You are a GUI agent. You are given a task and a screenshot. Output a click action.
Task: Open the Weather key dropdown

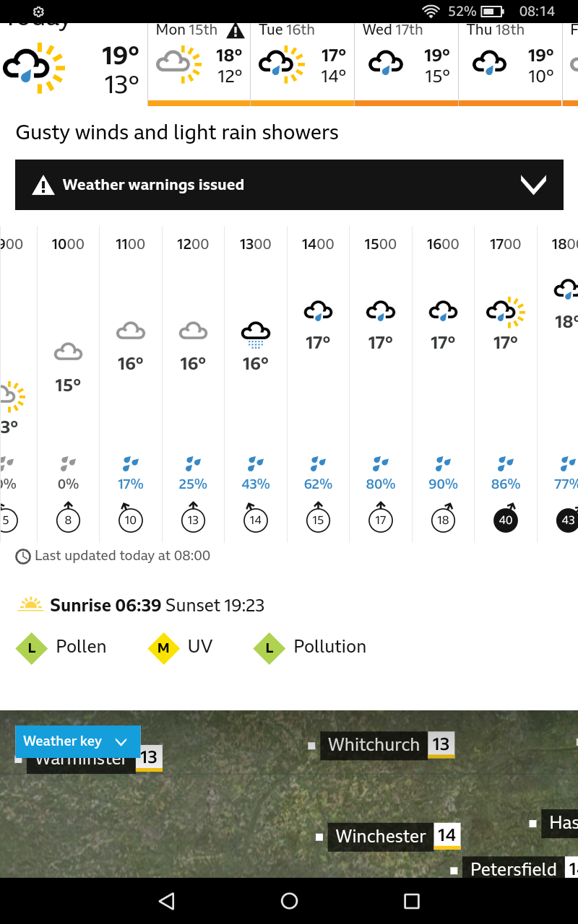click(77, 741)
